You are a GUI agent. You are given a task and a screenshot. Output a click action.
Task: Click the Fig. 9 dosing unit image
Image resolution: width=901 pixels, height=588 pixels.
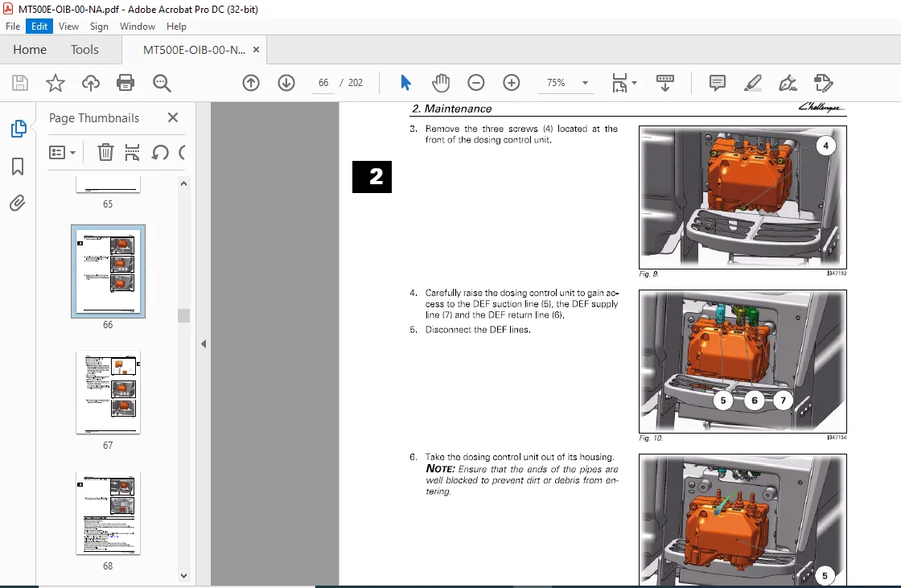[743, 197]
